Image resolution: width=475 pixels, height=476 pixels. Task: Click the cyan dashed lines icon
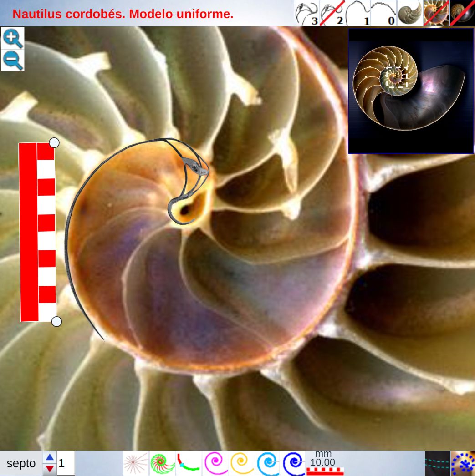coord(437,463)
